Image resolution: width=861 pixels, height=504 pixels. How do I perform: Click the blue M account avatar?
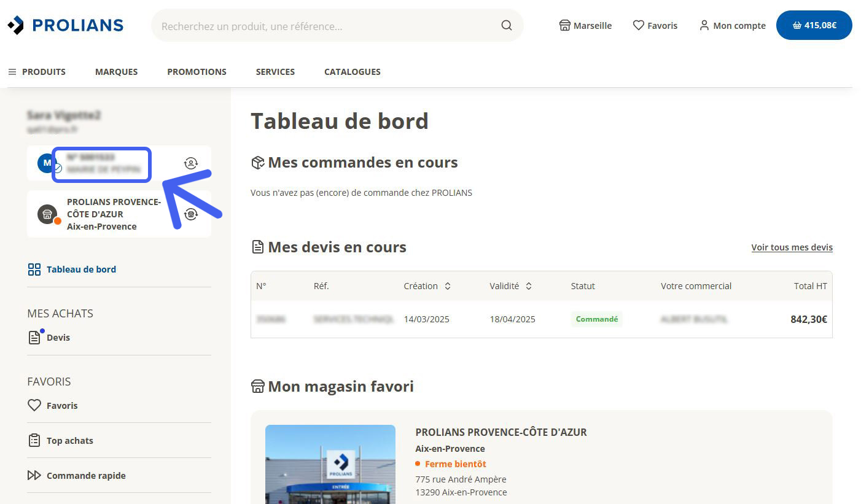pyautogui.click(x=47, y=163)
